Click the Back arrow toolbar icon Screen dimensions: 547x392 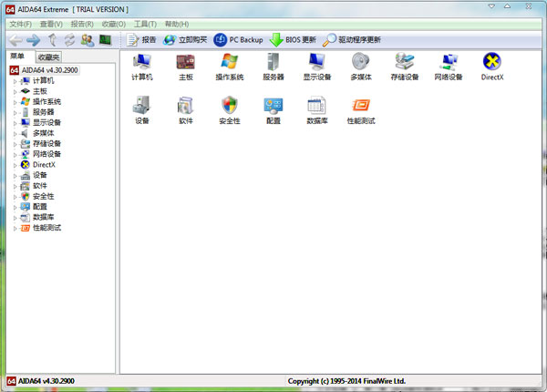(x=15, y=40)
